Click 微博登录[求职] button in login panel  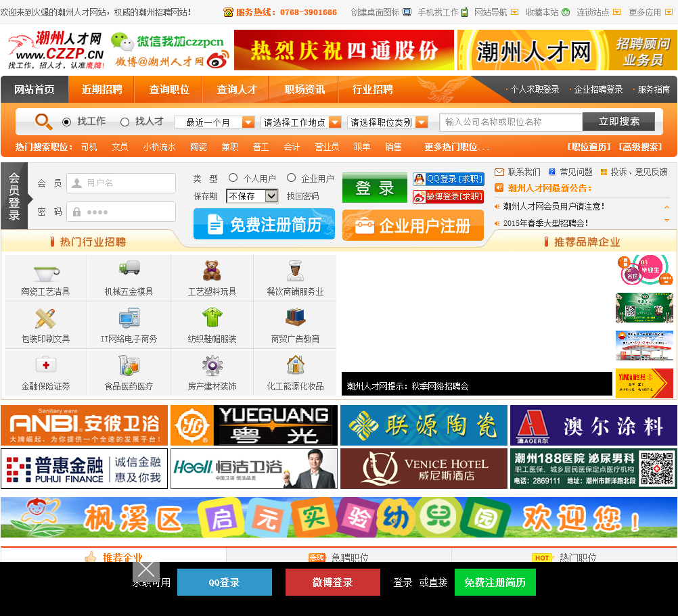coord(448,197)
